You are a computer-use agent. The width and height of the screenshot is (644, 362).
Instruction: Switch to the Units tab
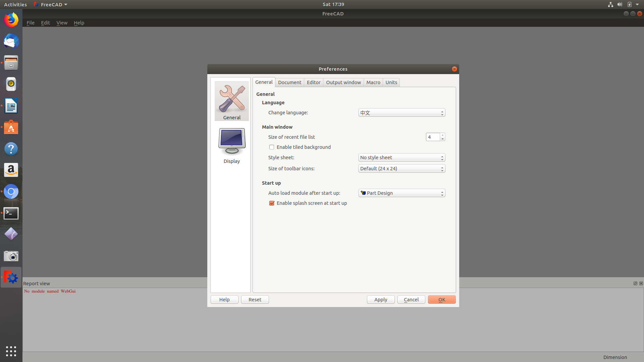click(x=391, y=82)
